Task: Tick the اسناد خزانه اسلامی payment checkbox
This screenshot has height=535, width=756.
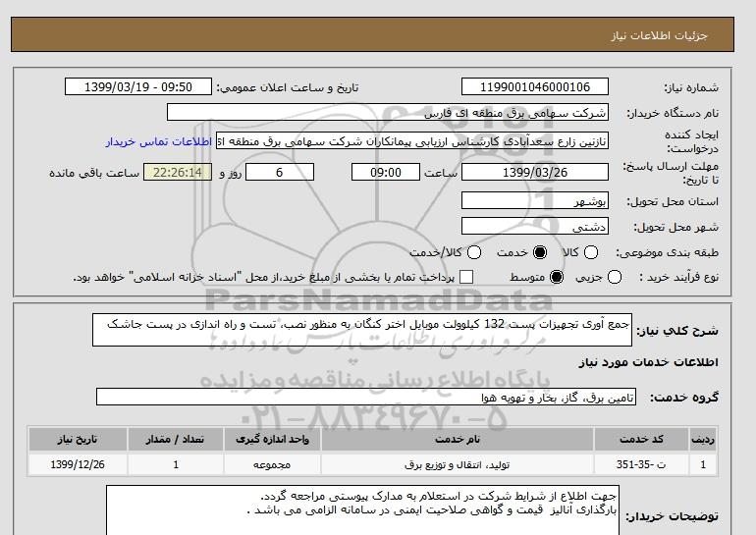Action: [x=466, y=277]
